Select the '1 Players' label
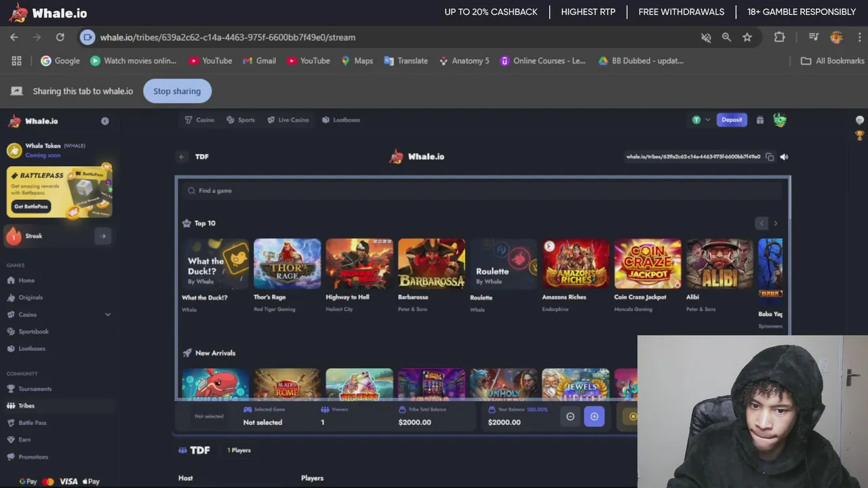Viewport: 868px width, 488px height. coord(239,450)
